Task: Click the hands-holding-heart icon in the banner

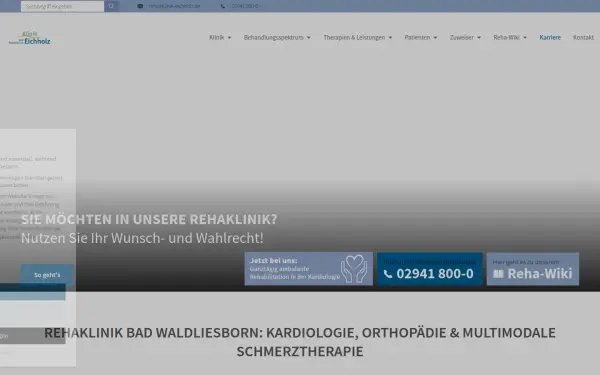Action: (354, 269)
